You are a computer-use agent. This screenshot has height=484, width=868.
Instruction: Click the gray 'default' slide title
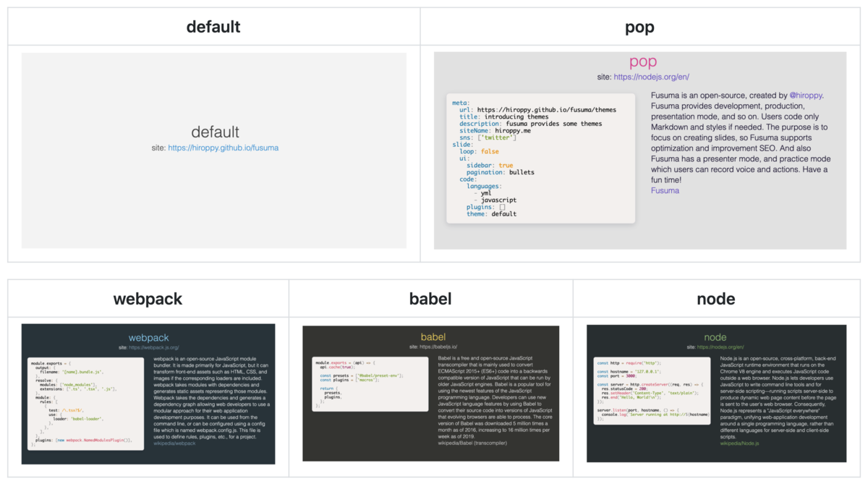tap(215, 132)
